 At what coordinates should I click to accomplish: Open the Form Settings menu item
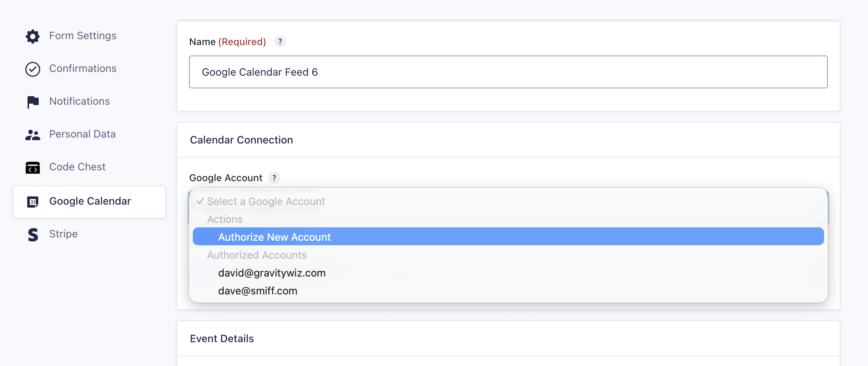(x=83, y=36)
